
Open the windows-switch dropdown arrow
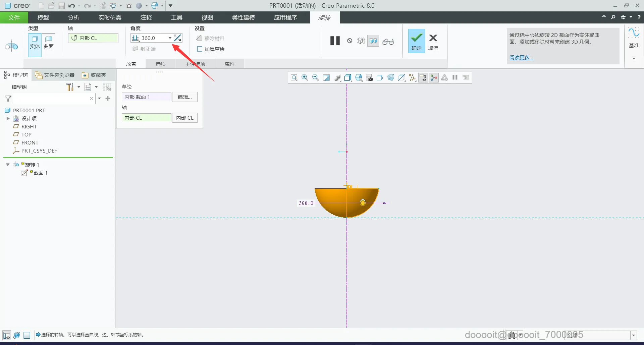point(121,6)
